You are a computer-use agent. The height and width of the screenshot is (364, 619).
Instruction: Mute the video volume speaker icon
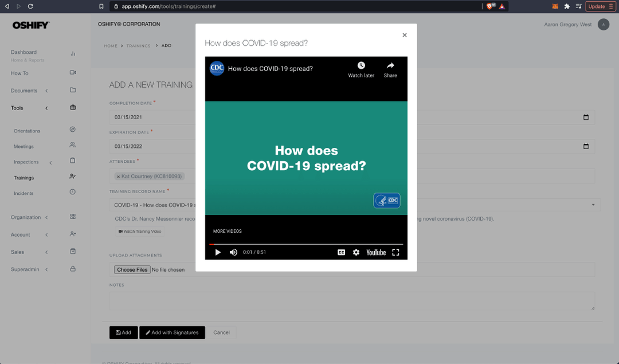pyautogui.click(x=233, y=252)
